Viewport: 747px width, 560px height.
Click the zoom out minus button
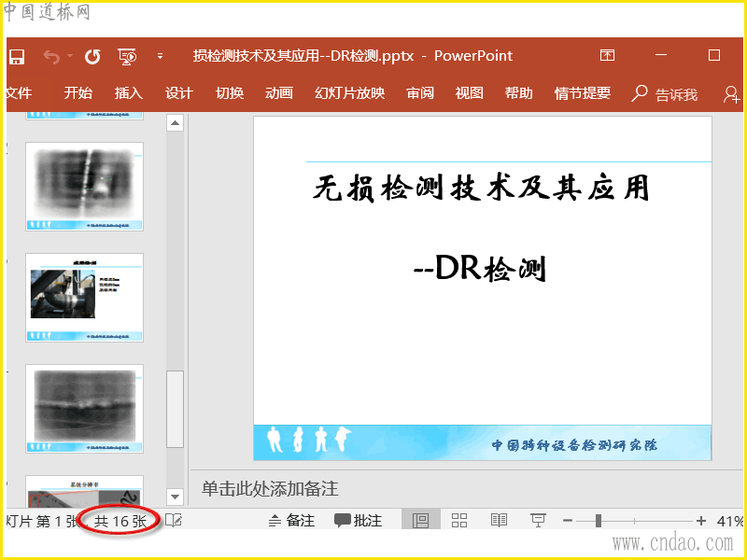pyautogui.click(x=568, y=521)
